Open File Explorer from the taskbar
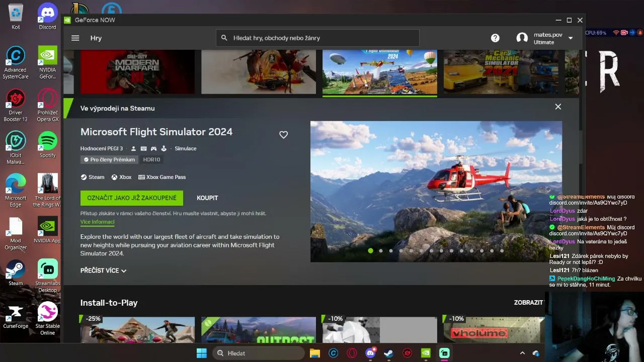 point(315,353)
